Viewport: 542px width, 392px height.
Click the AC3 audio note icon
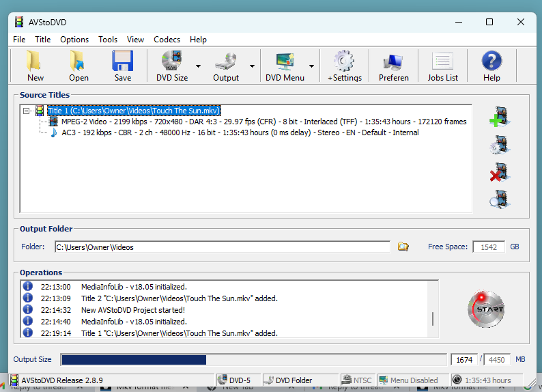tap(53, 132)
